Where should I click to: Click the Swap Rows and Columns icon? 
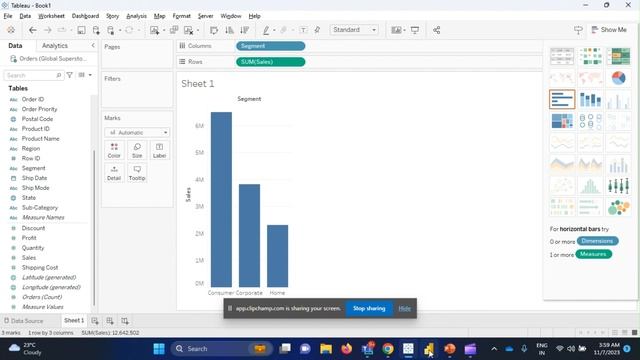pos(213,30)
